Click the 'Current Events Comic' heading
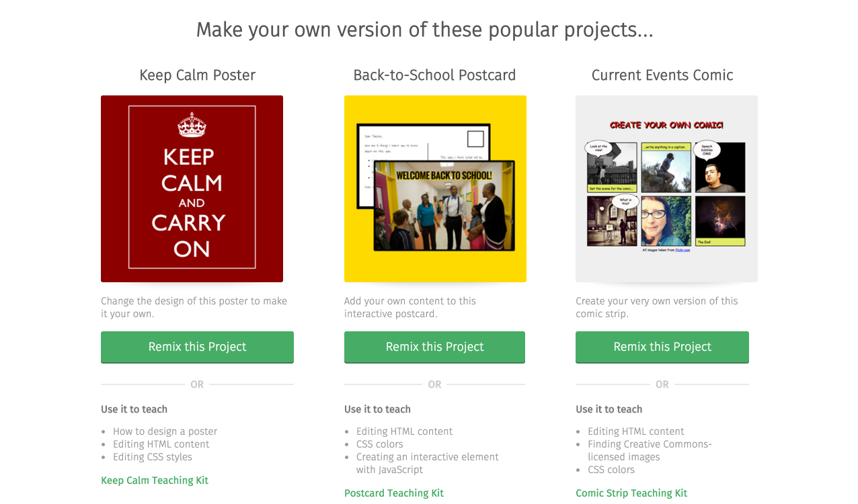The height and width of the screenshot is (504, 858). (662, 75)
